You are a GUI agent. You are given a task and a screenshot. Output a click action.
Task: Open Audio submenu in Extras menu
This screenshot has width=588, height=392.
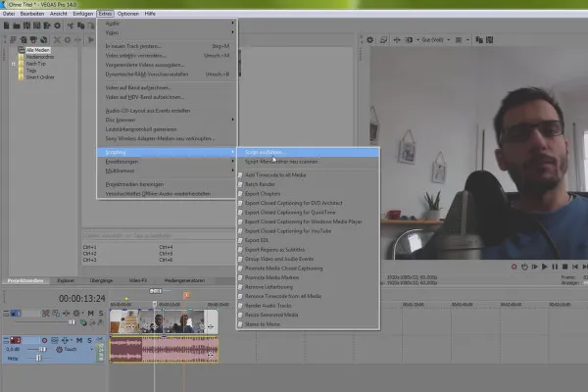(x=167, y=24)
